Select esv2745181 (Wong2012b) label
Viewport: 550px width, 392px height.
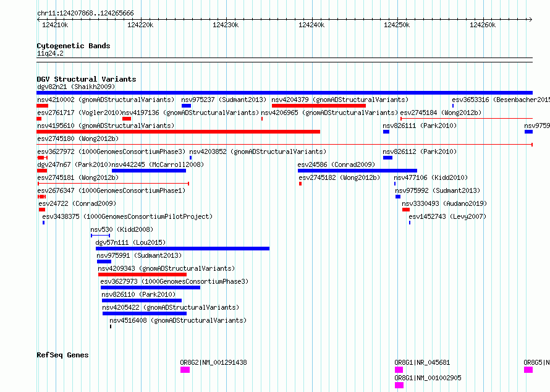coord(78,177)
